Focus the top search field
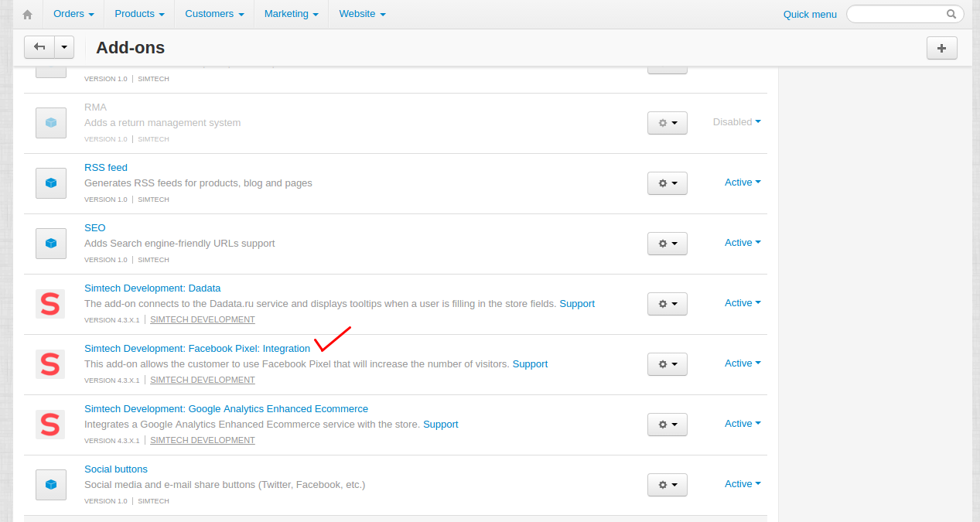 click(x=905, y=14)
